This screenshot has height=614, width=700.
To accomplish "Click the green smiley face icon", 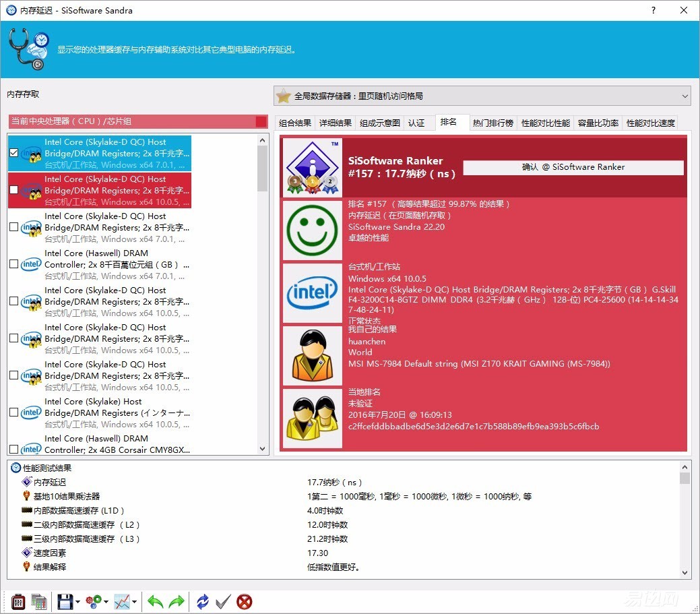I will 313,230.
